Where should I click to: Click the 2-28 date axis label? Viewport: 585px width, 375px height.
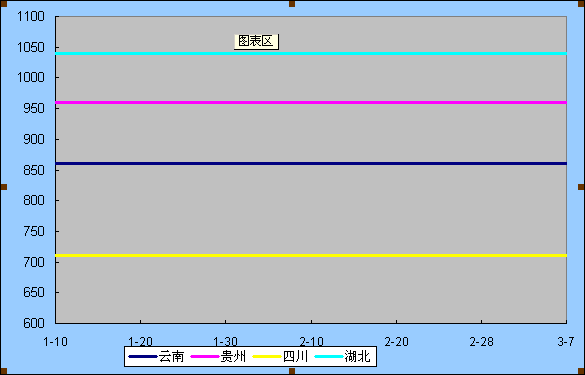point(481,341)
